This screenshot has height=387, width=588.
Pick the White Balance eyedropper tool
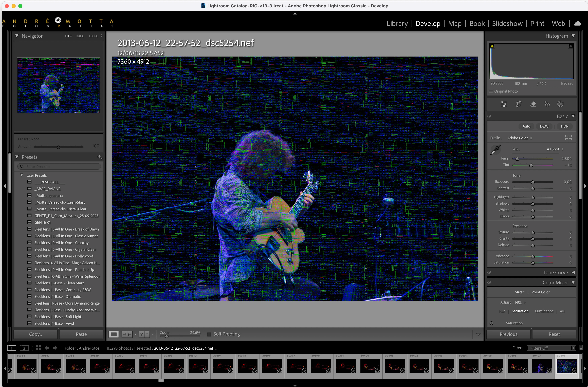[x=495, y=150]
